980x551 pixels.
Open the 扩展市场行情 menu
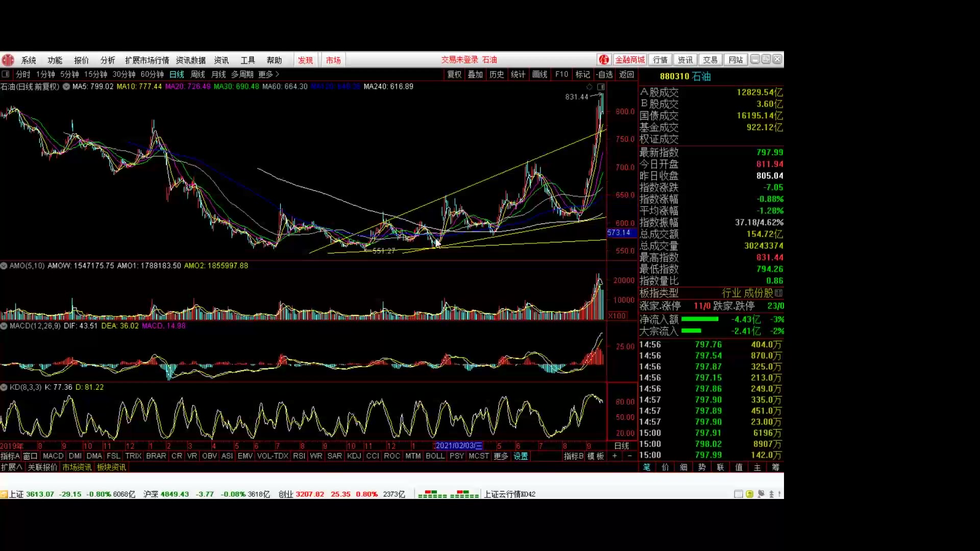147,60
